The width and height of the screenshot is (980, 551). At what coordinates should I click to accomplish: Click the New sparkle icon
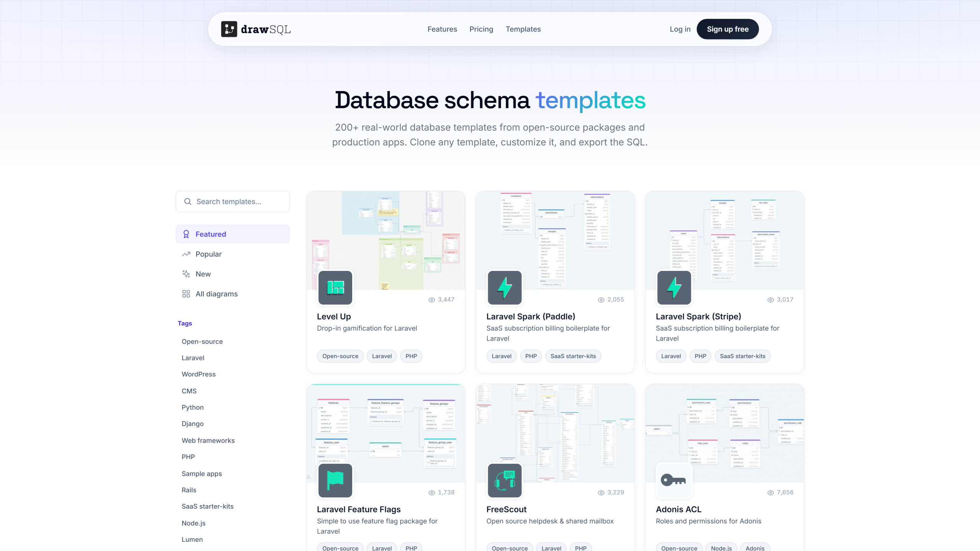(x=186, y=274)
